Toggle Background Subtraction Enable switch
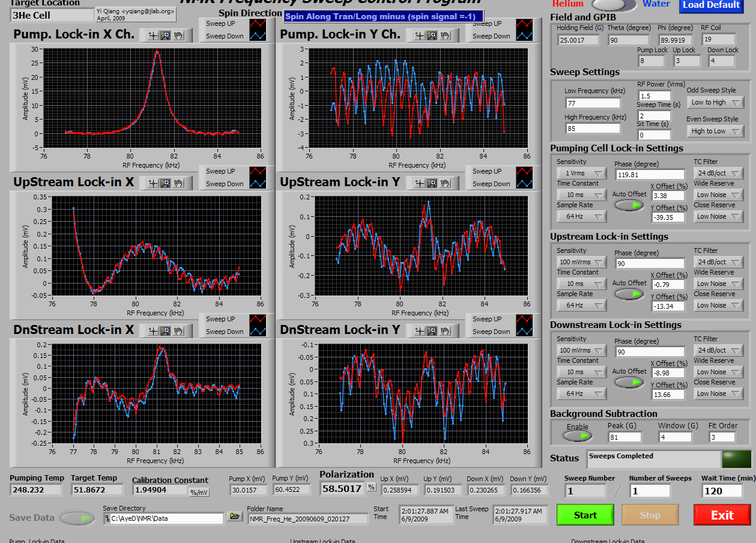Screen dimensions: 756x543 coord(578,436)
